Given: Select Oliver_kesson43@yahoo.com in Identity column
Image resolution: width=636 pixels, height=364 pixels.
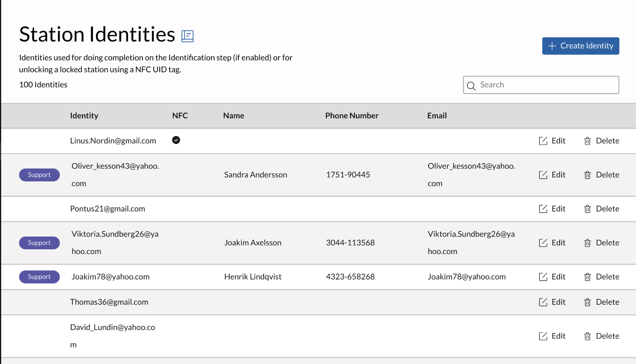Looking at the screenshot, I should pos(115,175).
